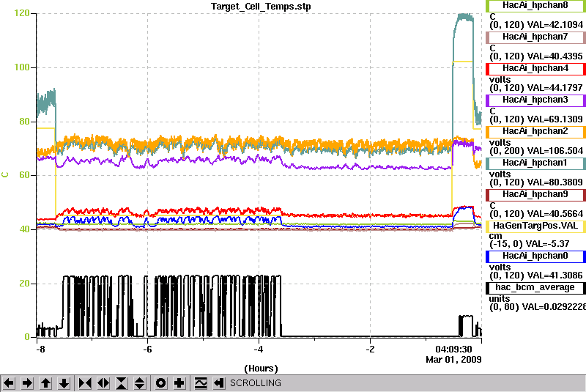Select the HacAi_hpchan3 legend entry
The height and width of the screenshot is (392, 586).
pos(535,100)
